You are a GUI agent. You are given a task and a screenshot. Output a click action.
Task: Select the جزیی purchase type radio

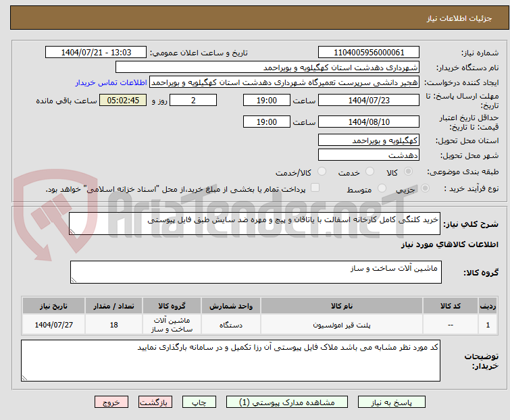tap(425, 188)
